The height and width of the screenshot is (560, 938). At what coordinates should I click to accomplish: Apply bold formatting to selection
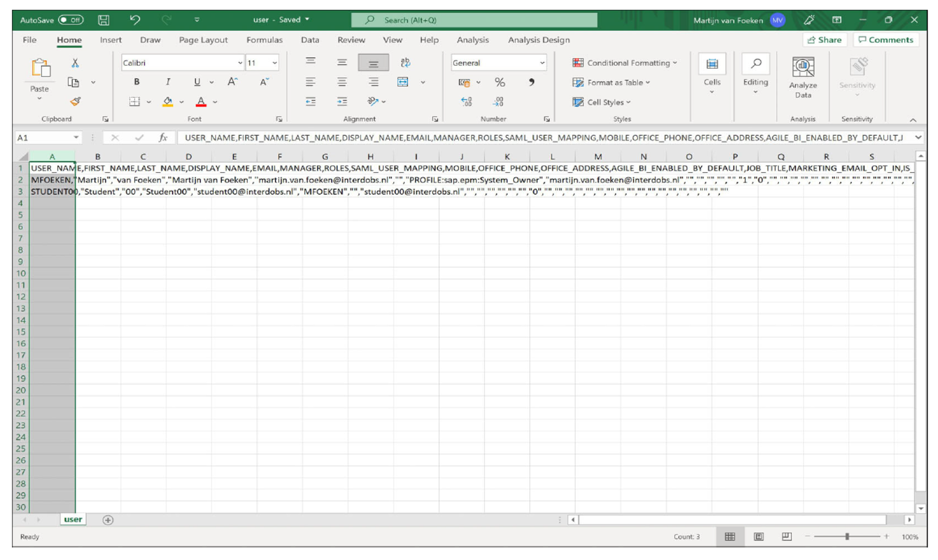(x=136, y=82)
